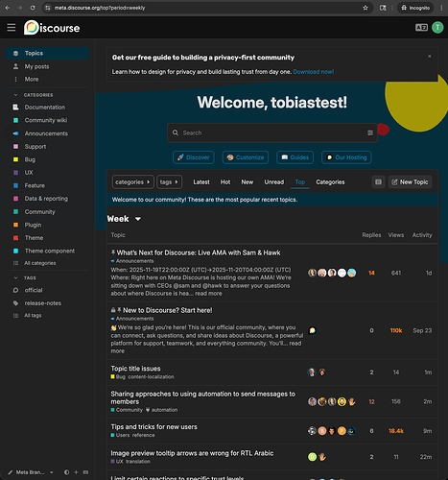Click the Discover button
448x480 pixels.
pos(194,157)
